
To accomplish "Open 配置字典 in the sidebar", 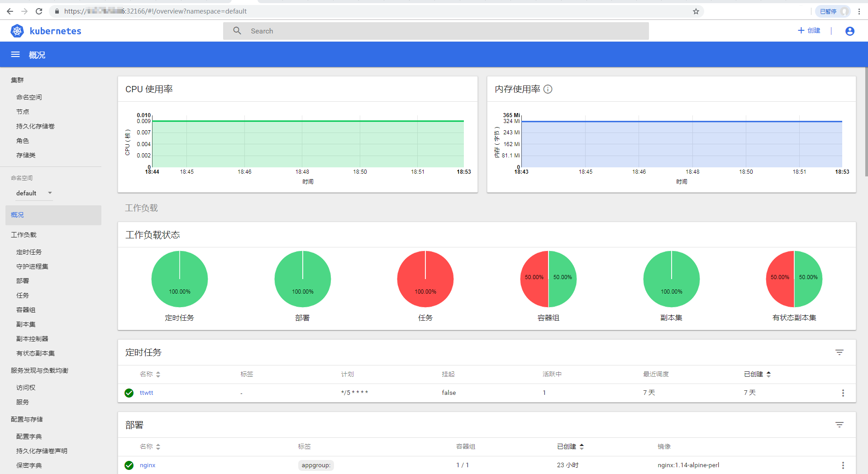I will click(x=29, y=436).
